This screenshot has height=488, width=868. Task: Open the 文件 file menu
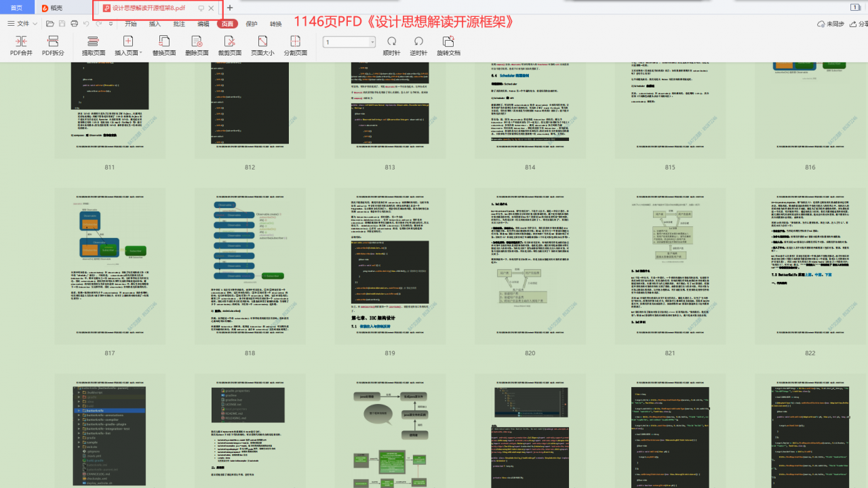(x=23, y=24)
